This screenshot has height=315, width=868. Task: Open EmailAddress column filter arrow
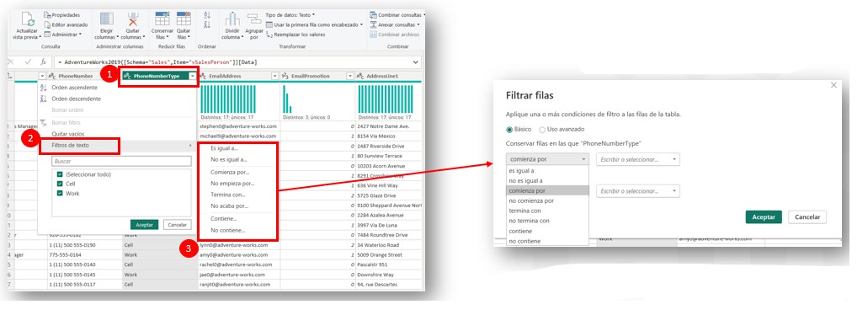(275, 76)
